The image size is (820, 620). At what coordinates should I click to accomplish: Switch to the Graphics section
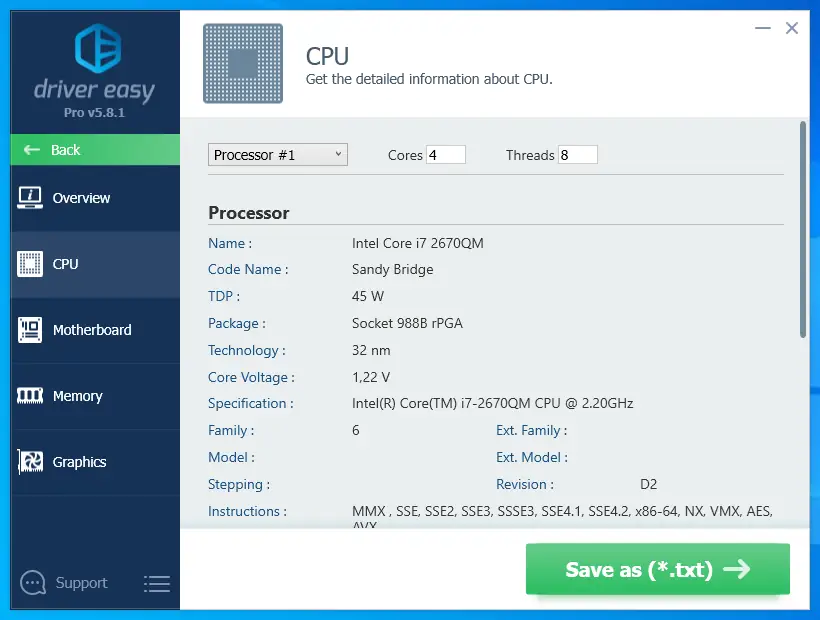(x=79, y=462)
